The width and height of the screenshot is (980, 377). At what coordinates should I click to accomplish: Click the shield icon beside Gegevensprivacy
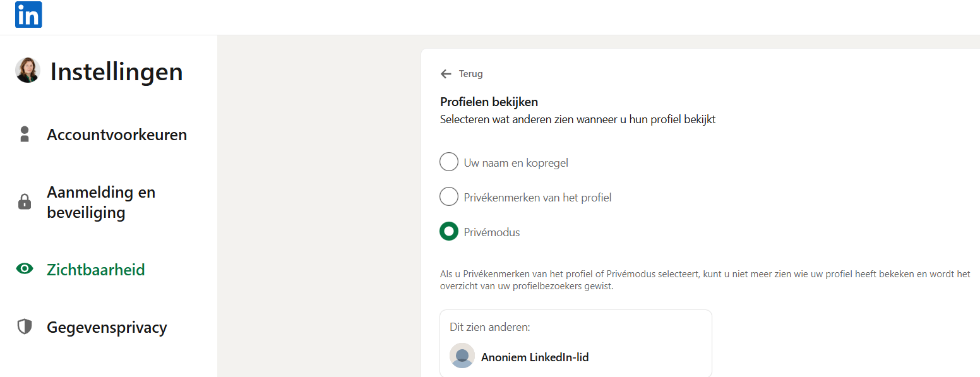point(25,327)
